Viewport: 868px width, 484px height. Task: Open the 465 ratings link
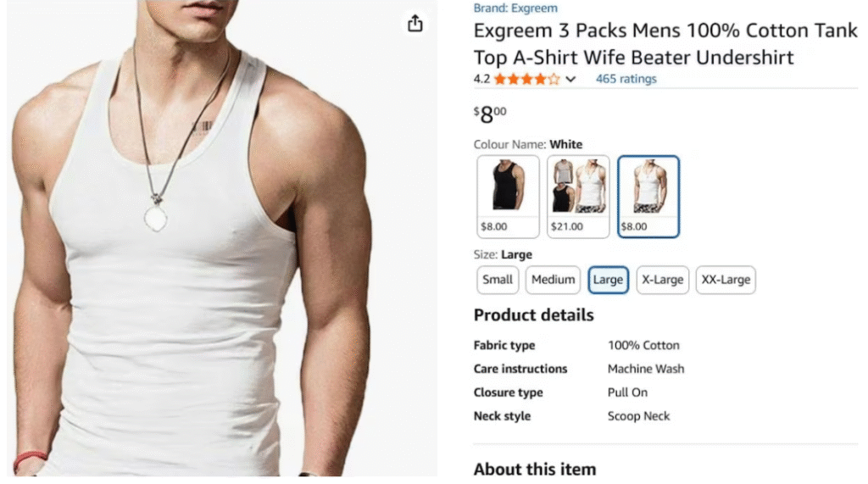pyautogui.click(x=626, y=79)
